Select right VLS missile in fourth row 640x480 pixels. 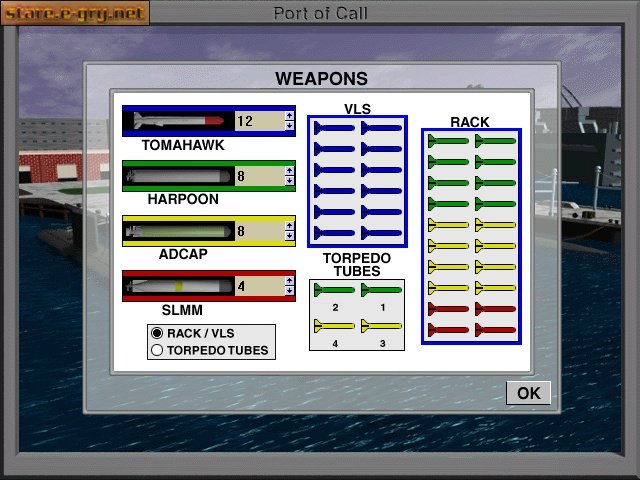coord(381,191)
